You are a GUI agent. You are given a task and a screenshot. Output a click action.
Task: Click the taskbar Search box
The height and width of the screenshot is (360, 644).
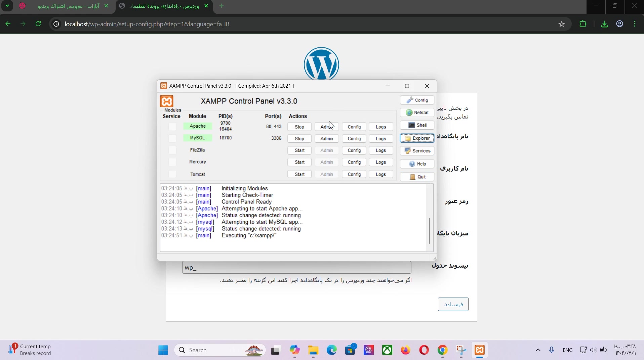pos(220,350)
